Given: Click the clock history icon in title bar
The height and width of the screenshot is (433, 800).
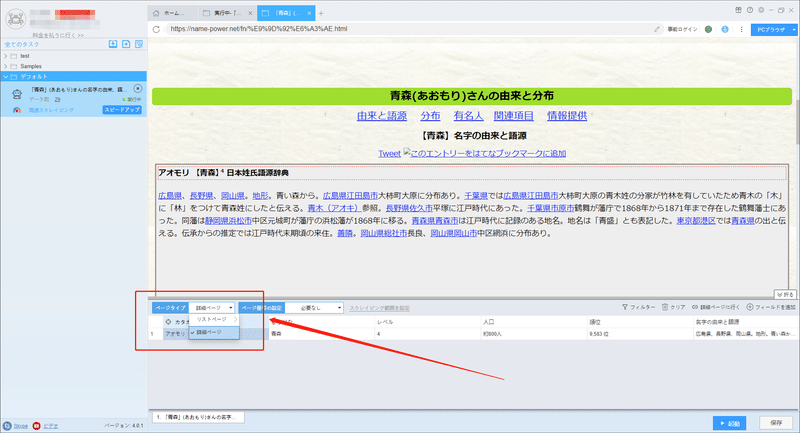Looking at the screenshot, I should (x=749, y=10).
